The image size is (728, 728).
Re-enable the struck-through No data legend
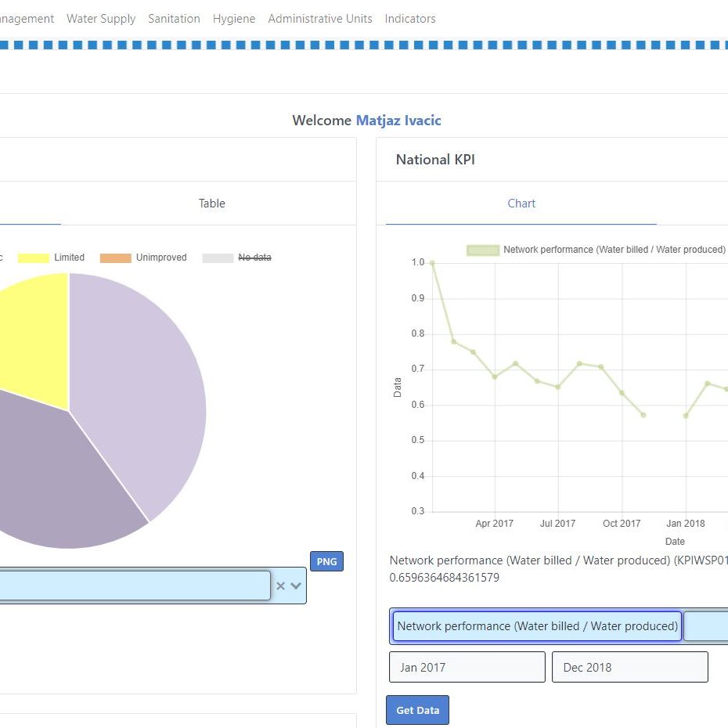click(x=236, y=258)
